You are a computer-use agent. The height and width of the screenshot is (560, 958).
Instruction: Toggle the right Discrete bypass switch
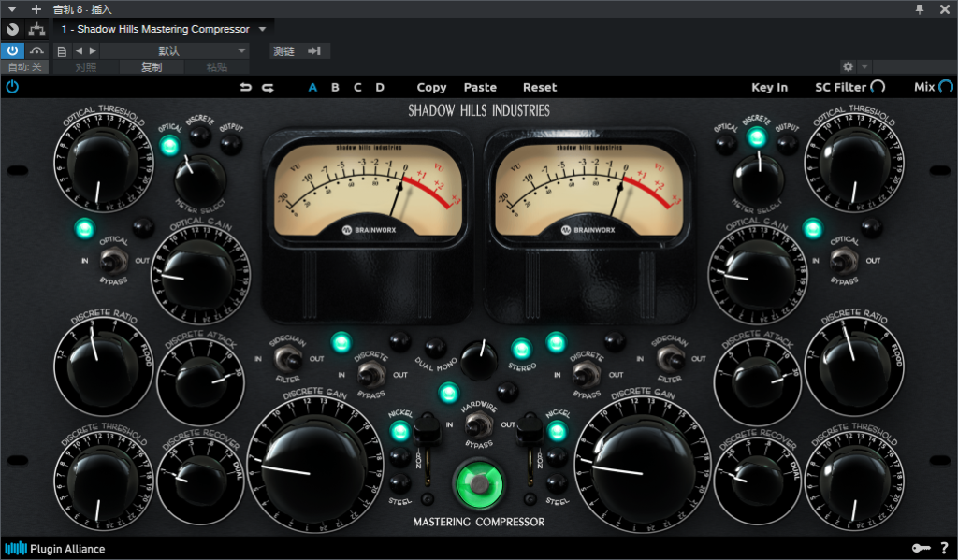(x=586, y=374)
